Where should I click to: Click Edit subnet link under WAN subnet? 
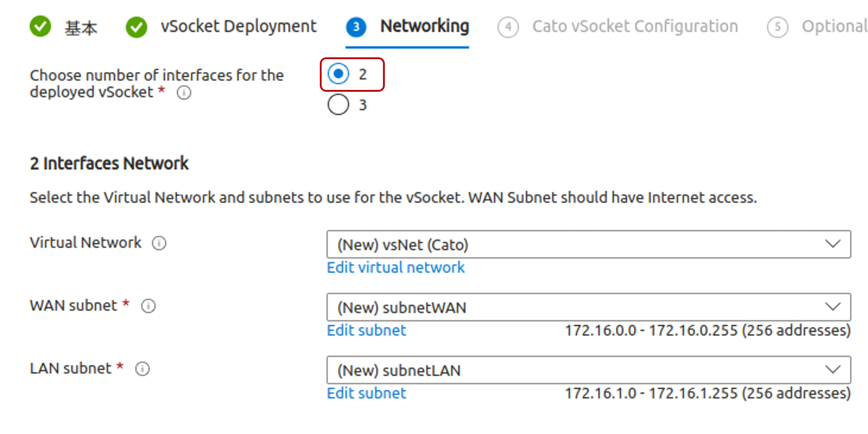click(x=367, y=330)
